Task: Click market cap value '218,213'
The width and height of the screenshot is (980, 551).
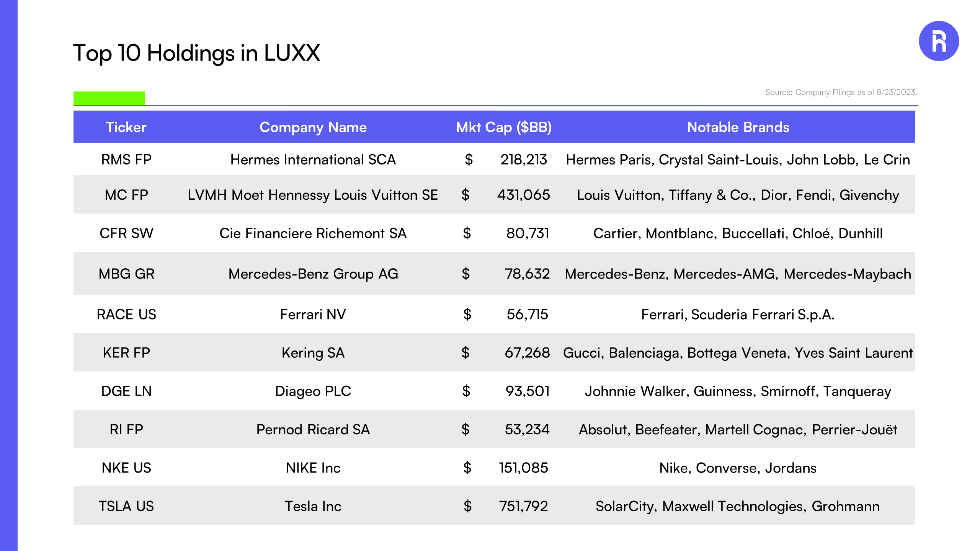Action: tap(524, 160)
